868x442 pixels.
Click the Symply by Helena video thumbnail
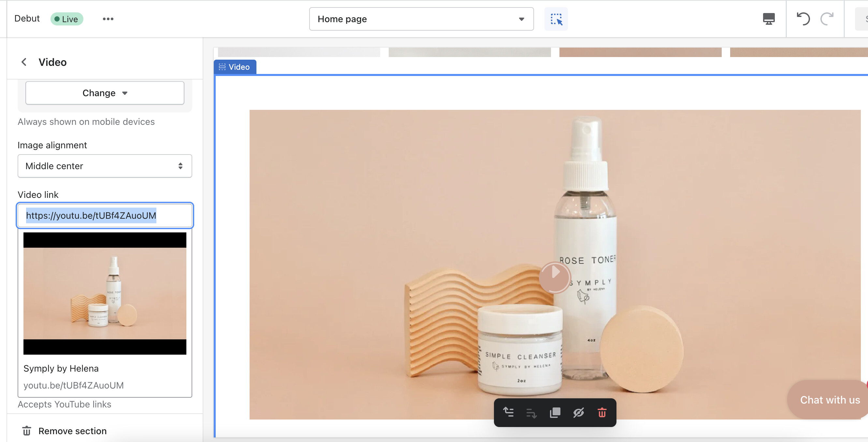(x=105, y=293)
